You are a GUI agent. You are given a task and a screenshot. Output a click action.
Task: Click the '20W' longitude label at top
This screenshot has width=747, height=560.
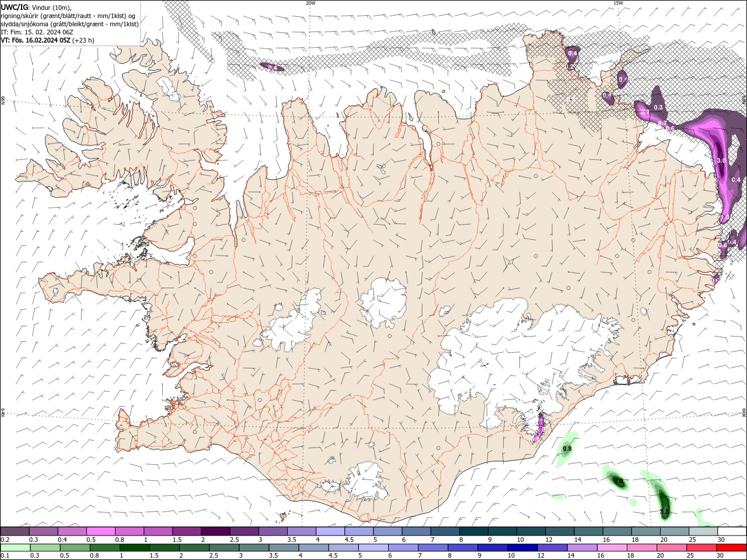pos(310,3)
